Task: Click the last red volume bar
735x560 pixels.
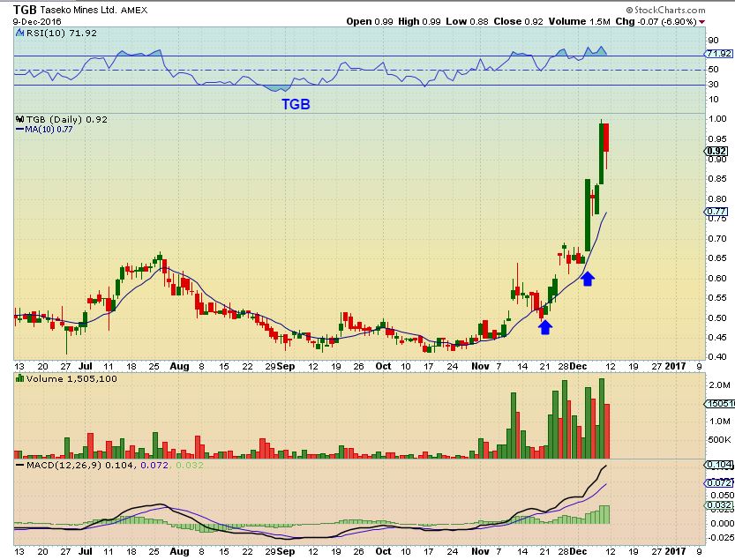Action: [607, 431]
